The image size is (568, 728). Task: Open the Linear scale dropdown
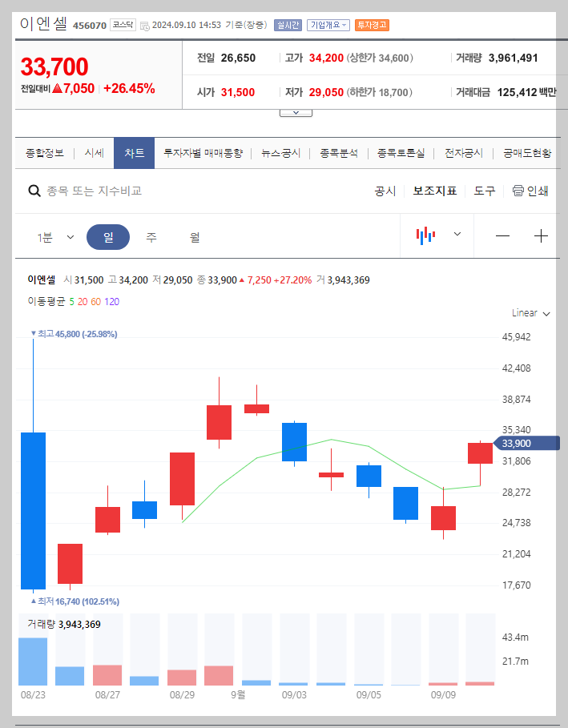point(528,313)
